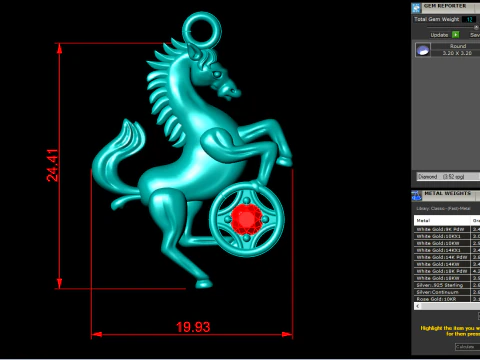This screenshot has width=480, height=360.
Task: Click the Metal column header
Action: (x=442, y=220)
